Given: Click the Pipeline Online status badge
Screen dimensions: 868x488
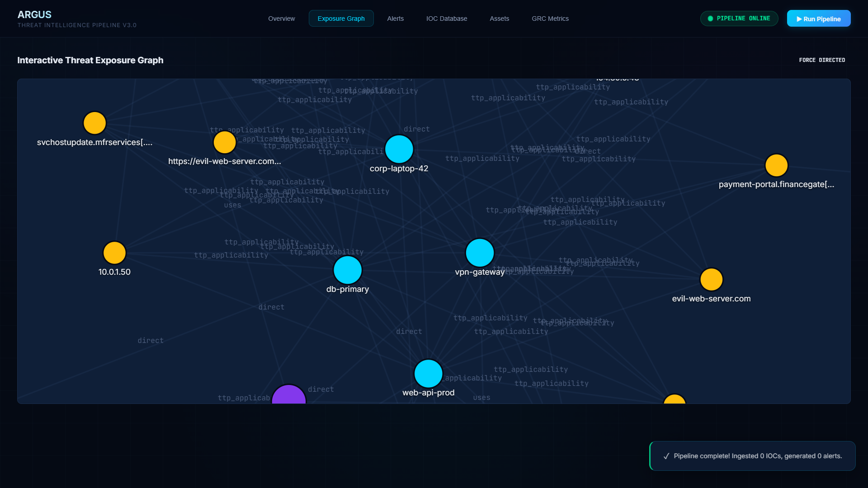Looking at the screenshot, I should click(x=739, y=19).
